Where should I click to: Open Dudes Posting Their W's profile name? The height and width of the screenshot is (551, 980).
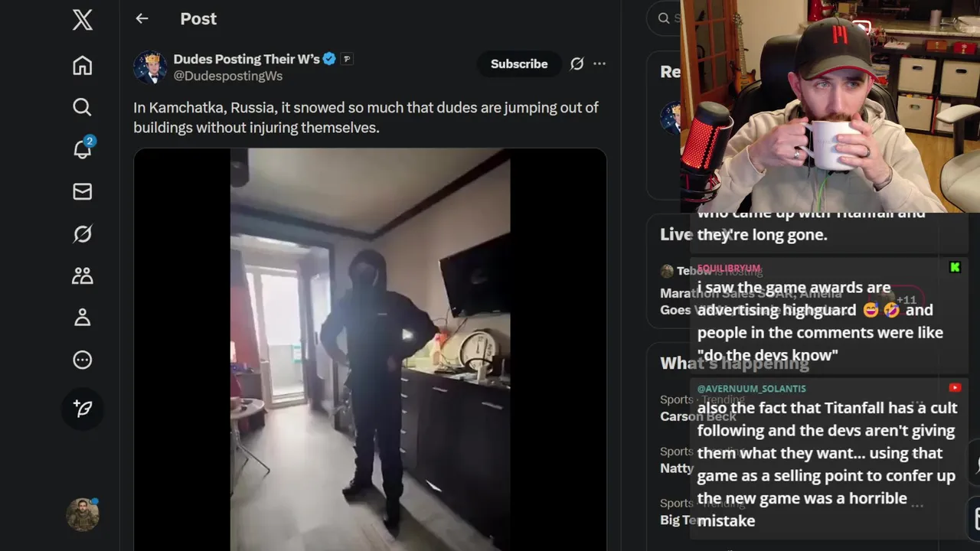tap(247, 59)
